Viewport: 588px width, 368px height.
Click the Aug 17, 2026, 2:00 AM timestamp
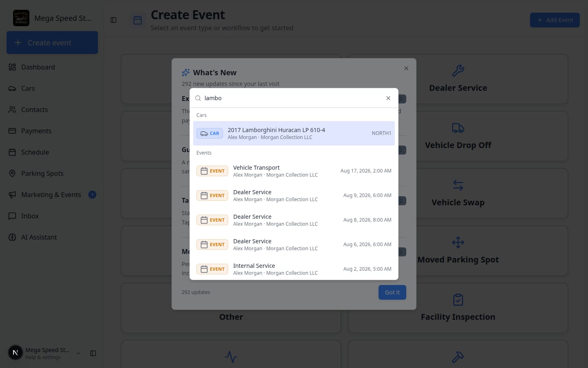point(366,171)
